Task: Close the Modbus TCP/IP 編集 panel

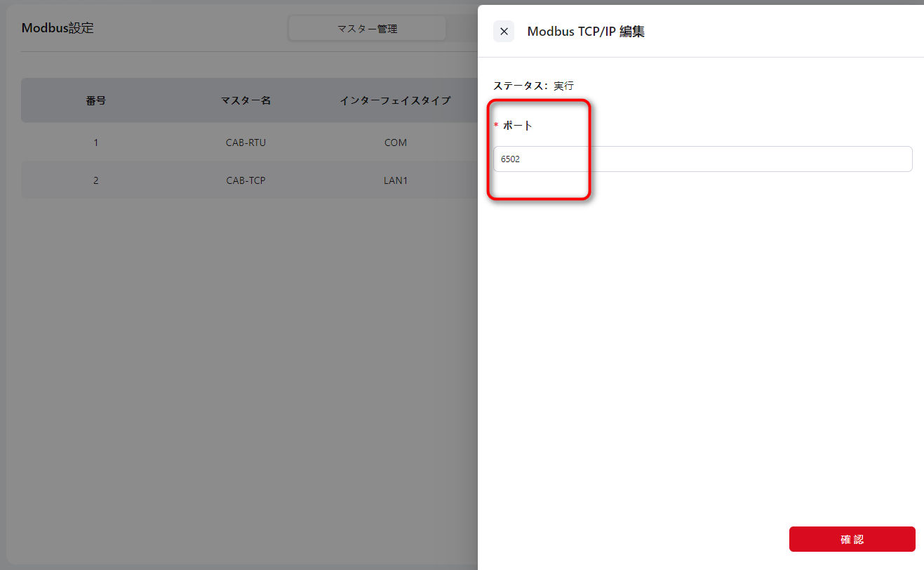Action: pyautogui.click(x=504, y=32)
